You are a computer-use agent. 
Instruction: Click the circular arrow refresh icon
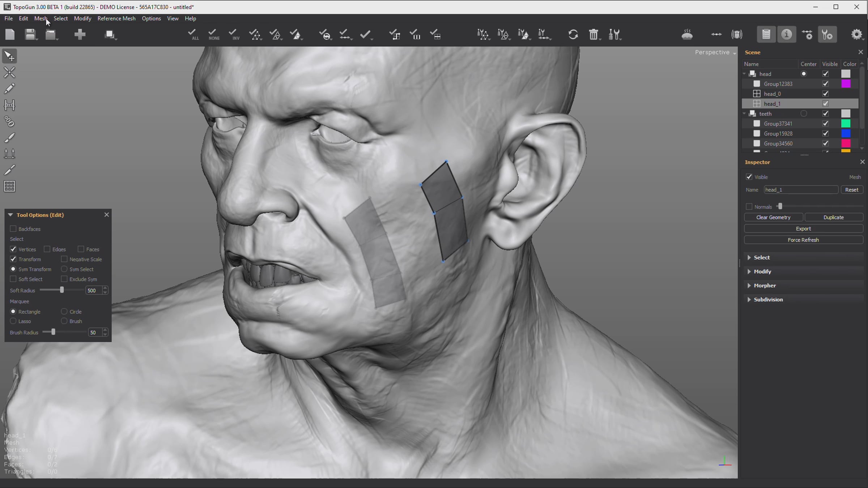tap(573, 35)
